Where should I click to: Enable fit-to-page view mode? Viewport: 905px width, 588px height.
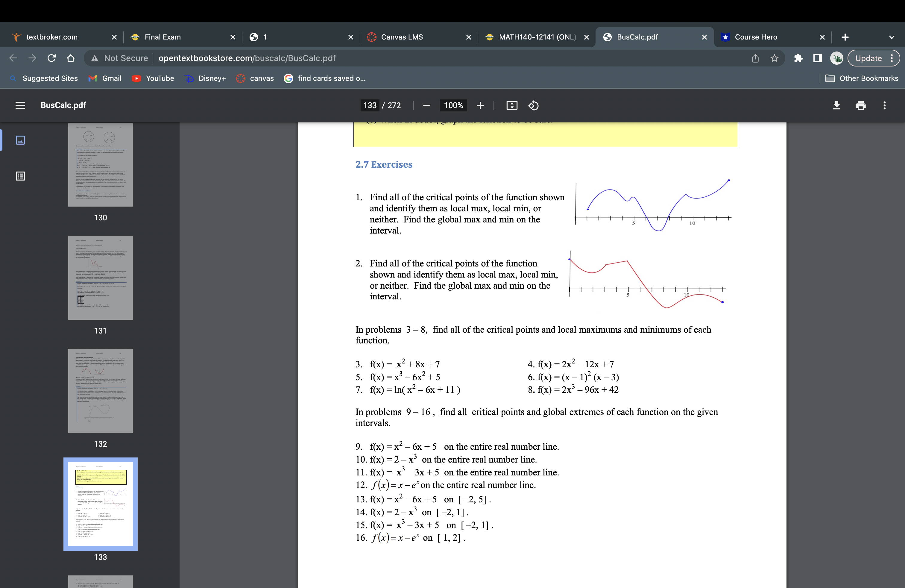[x=512, y=105]
